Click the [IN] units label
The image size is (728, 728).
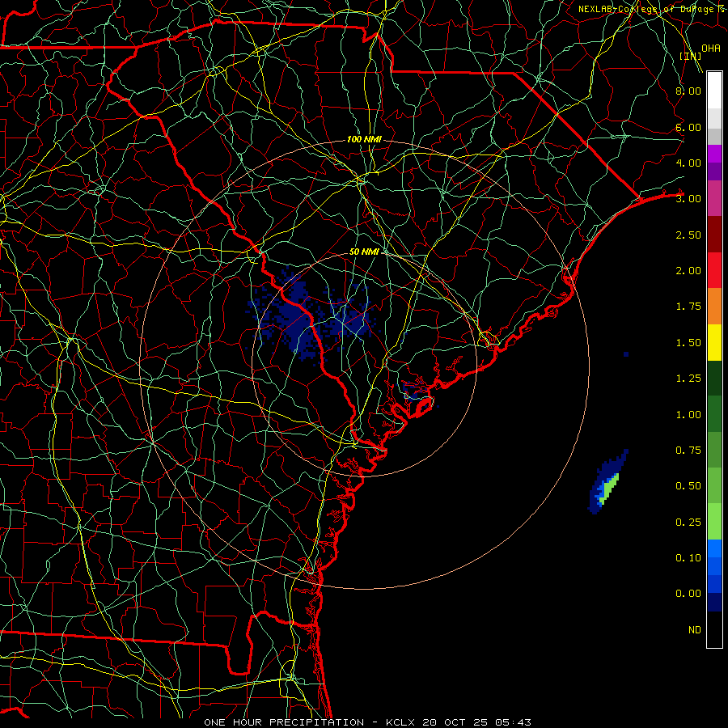(691, 56)
